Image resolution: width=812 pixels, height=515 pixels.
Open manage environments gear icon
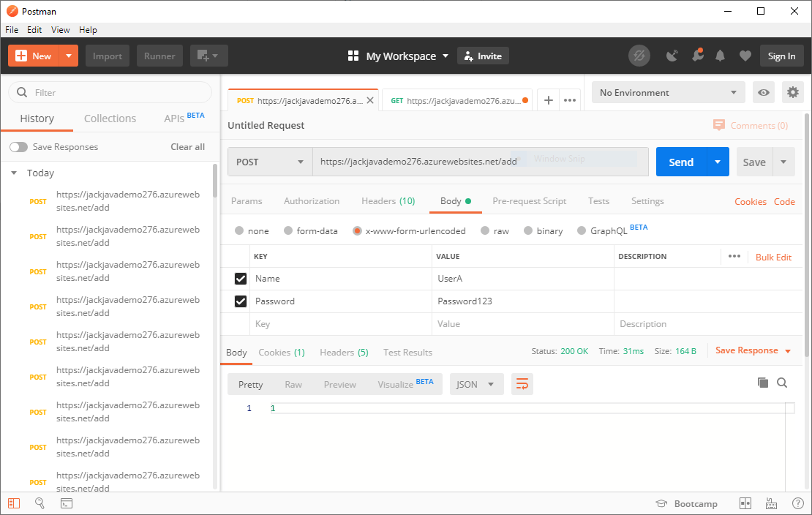(x=792, y=92)
